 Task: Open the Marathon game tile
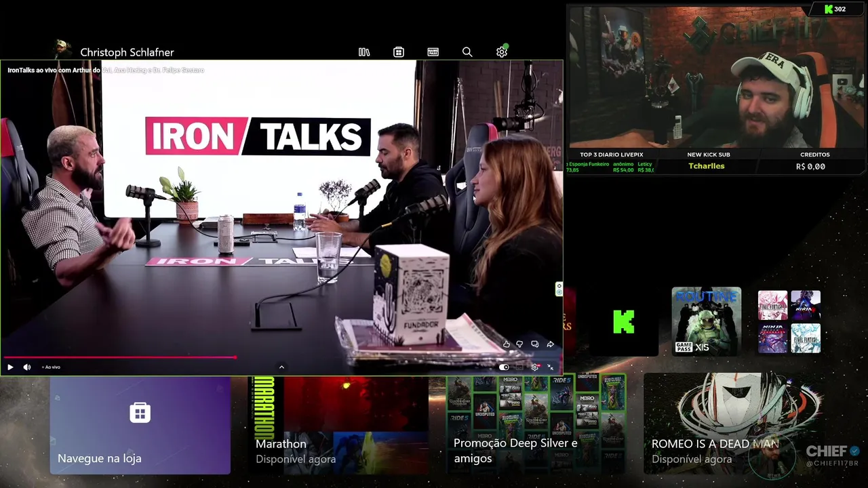tap(338, 425)
